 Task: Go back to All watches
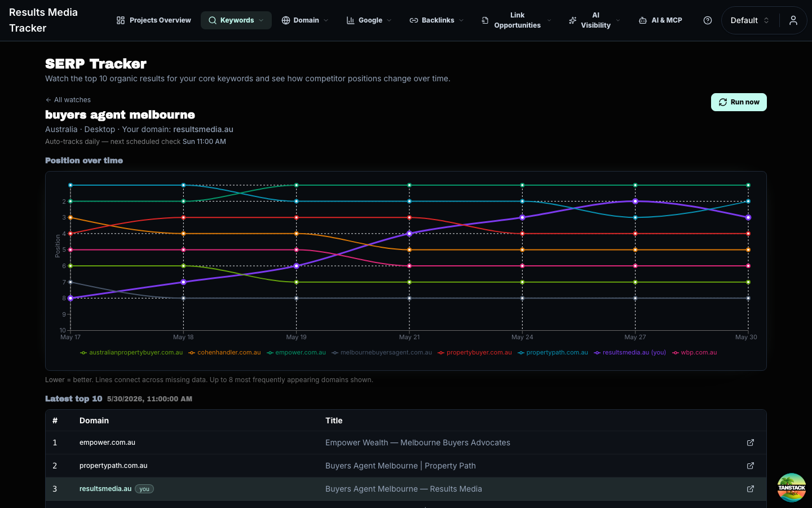tap(68, 100)
